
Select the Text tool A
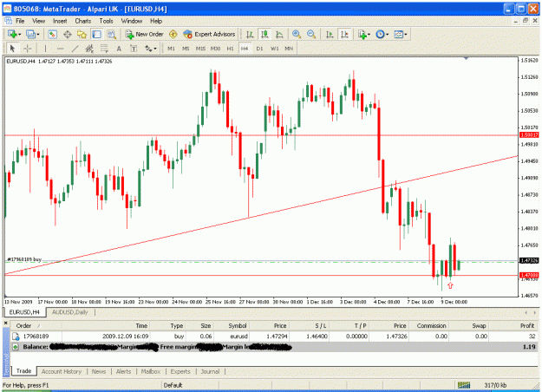pyautogui.click(x=119, y=49)
